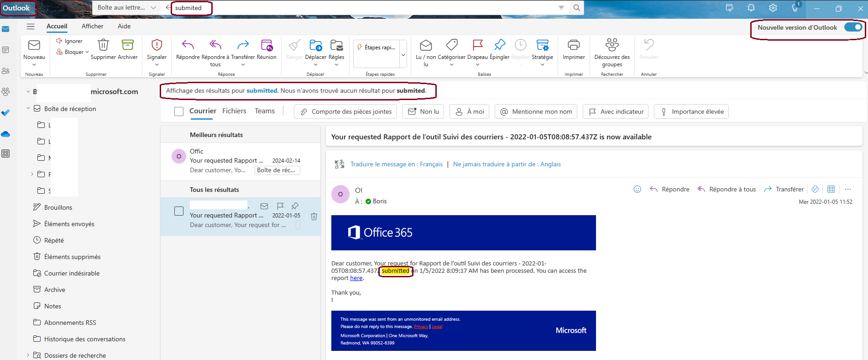Open the To Do checkmark in left rail
This screenshot has height=360, width=868.
pos(5,112)
